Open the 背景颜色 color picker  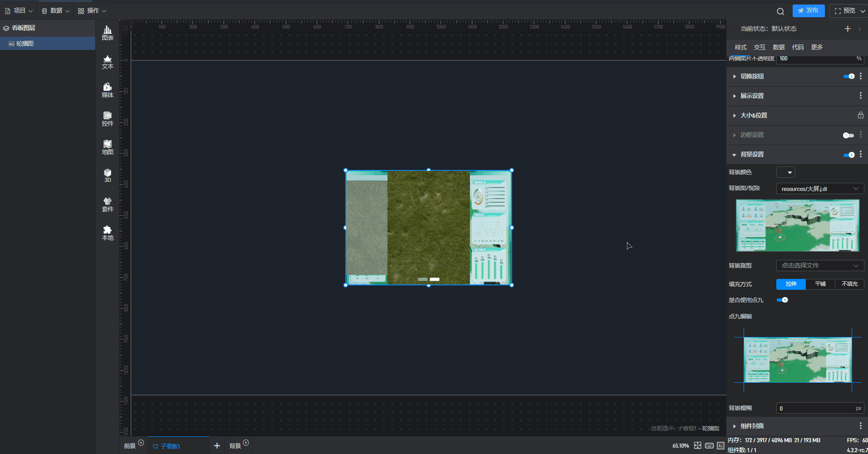coord(785,172)
